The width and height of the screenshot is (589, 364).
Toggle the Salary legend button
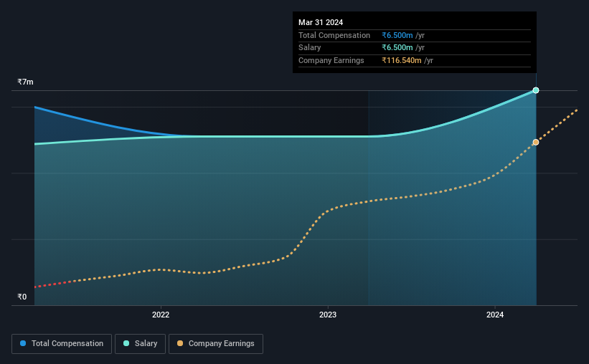[140, 344]
